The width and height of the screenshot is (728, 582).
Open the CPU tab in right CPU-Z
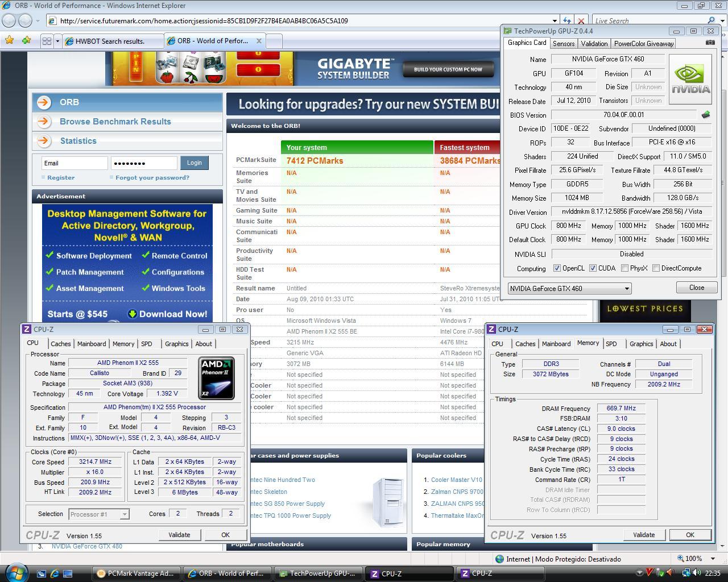tap(497, 344)
